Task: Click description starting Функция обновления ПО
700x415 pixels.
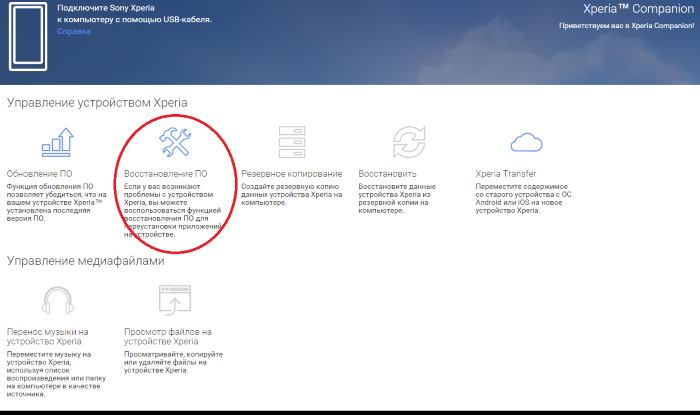Action: (x=56, y=202)
